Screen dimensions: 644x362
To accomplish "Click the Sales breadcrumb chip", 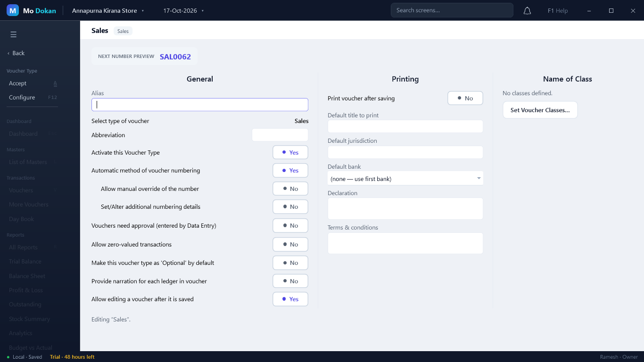I will click(123, 31).
